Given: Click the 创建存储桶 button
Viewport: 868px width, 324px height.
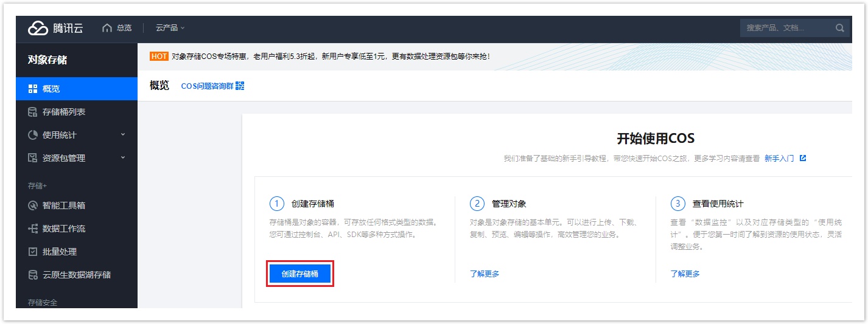Looking at the screenshot, I should pos(300,274).
